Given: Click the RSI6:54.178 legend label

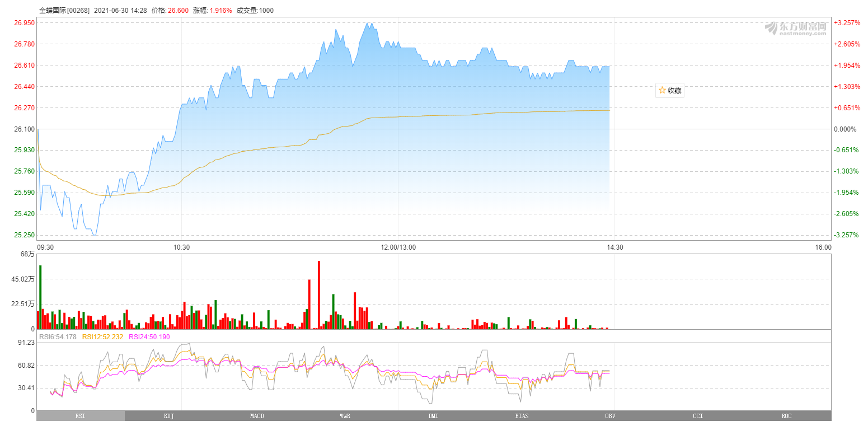Looking at the screenshot, I should [x=58, y=337].
